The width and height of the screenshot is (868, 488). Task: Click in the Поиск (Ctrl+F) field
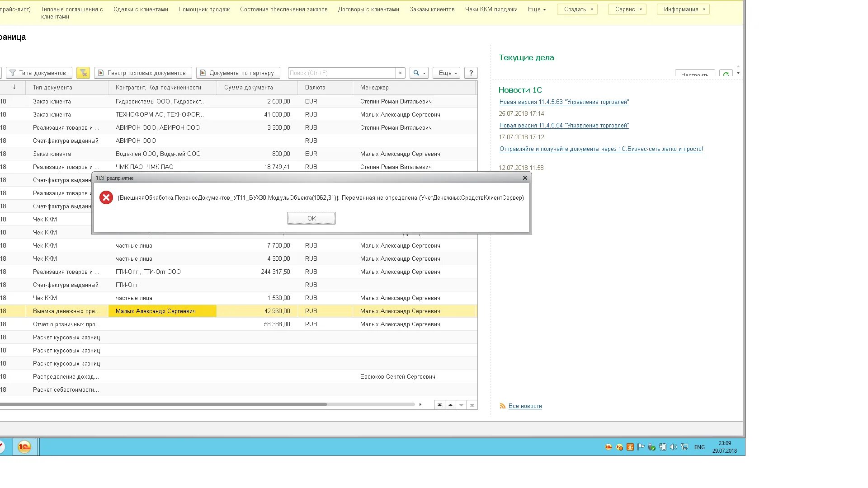click(341, 73)
